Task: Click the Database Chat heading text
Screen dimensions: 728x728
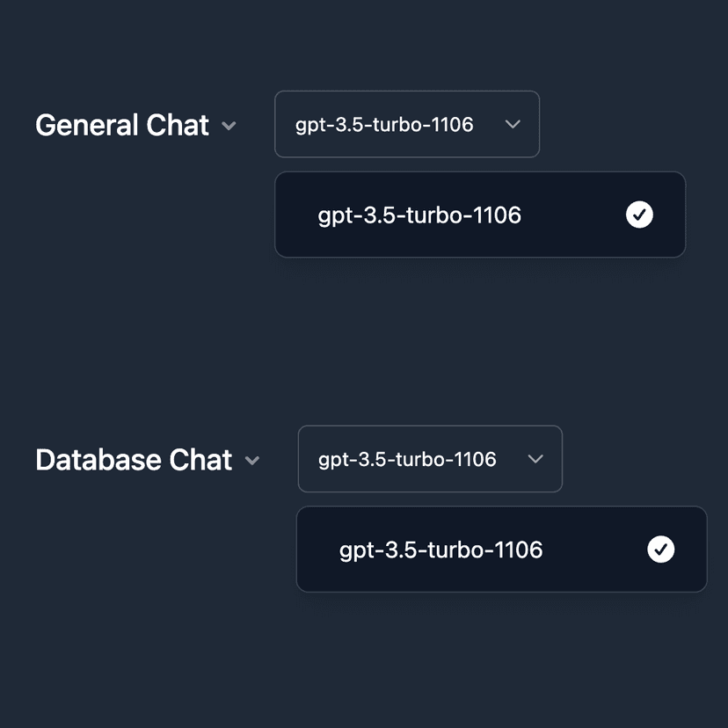Action: (134, 460)
